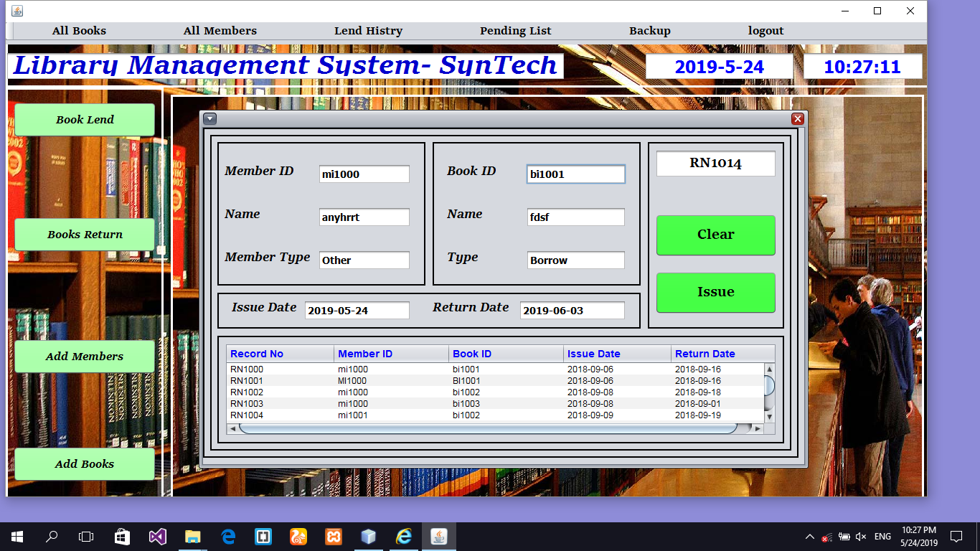This screenshot has width=980, height=551.
Task: Sort by Book ID column header
Action: coord(507,354)
